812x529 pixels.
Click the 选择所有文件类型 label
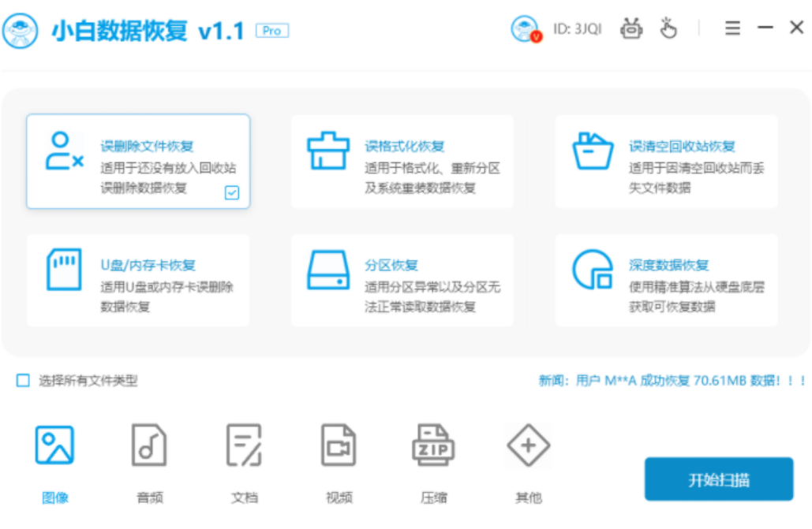pos(88,381)
